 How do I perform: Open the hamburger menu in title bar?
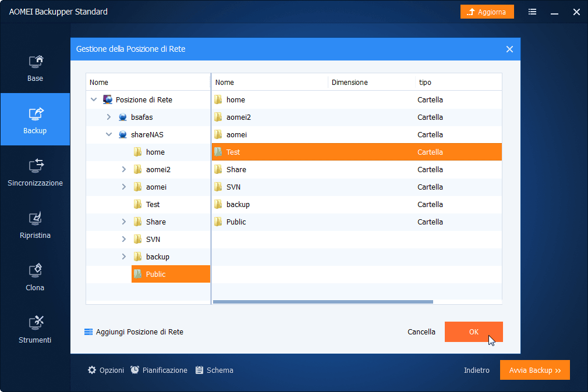(x=533, y=12)
